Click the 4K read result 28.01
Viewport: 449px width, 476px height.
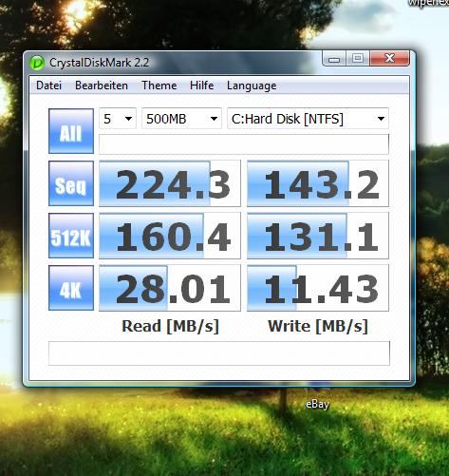tap(170, 288)
